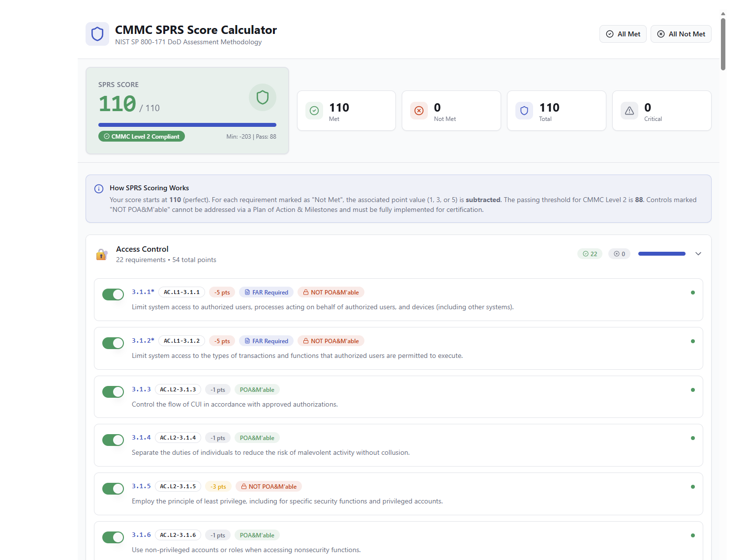
Task: Toggle the 3.1.3 CUI flow control switch
Action: [x=113, y=392]
